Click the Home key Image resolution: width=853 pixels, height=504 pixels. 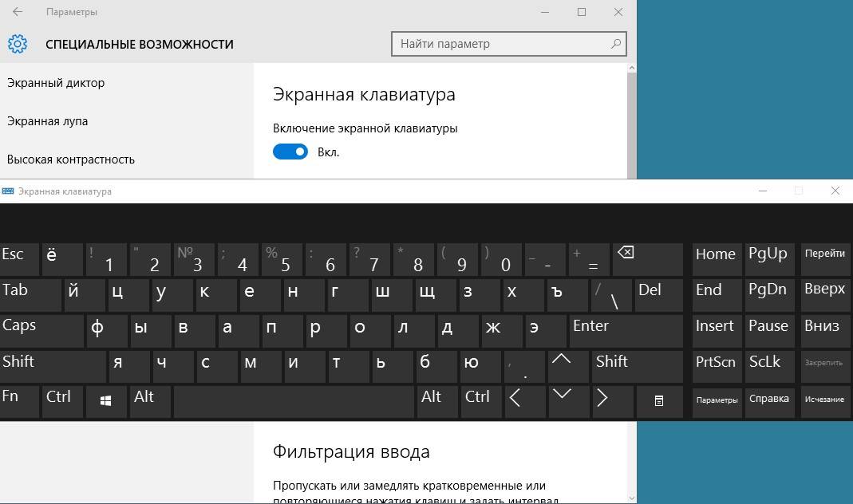coord(717,259)
